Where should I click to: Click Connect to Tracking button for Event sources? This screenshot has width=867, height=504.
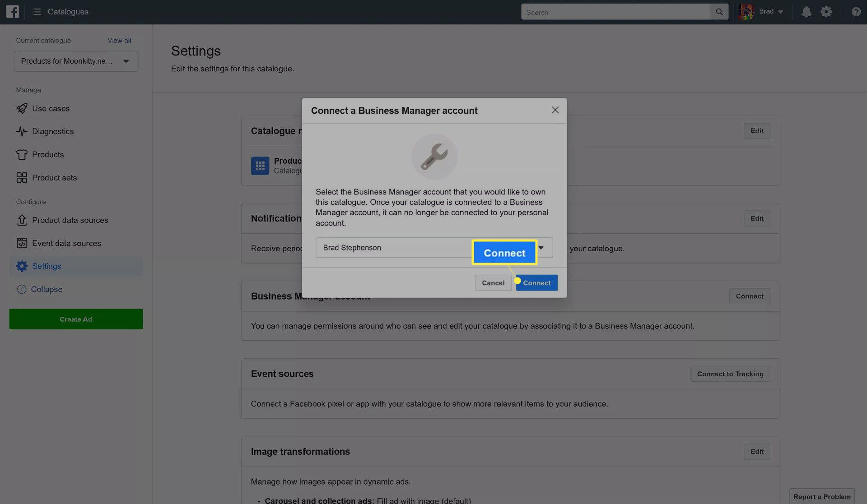click(x=730, y=374)
